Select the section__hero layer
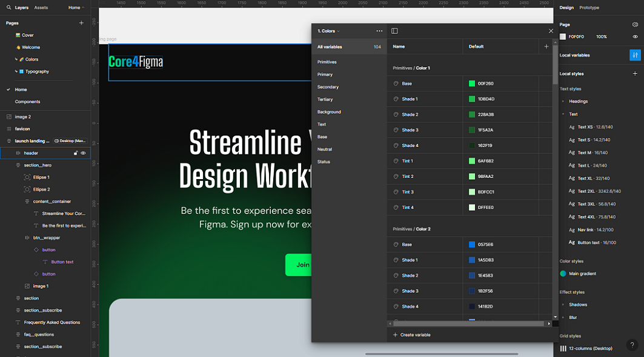644x357 pixels. click(38, 165)
